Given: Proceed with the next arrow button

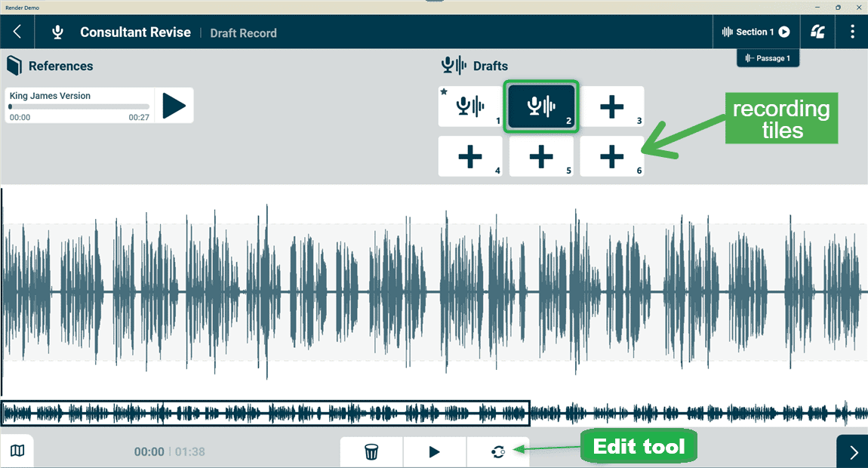Looking at the screenshot, I should pos(852,452).
